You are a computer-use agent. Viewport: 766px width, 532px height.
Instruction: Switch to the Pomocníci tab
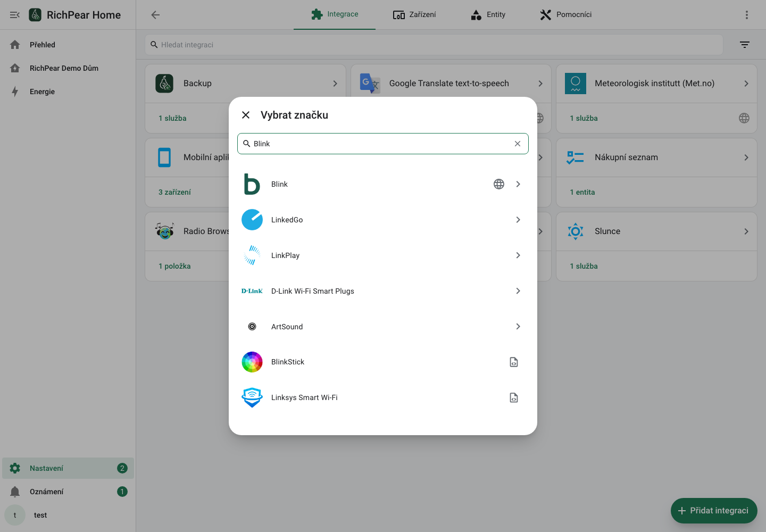tap(565, 14)
